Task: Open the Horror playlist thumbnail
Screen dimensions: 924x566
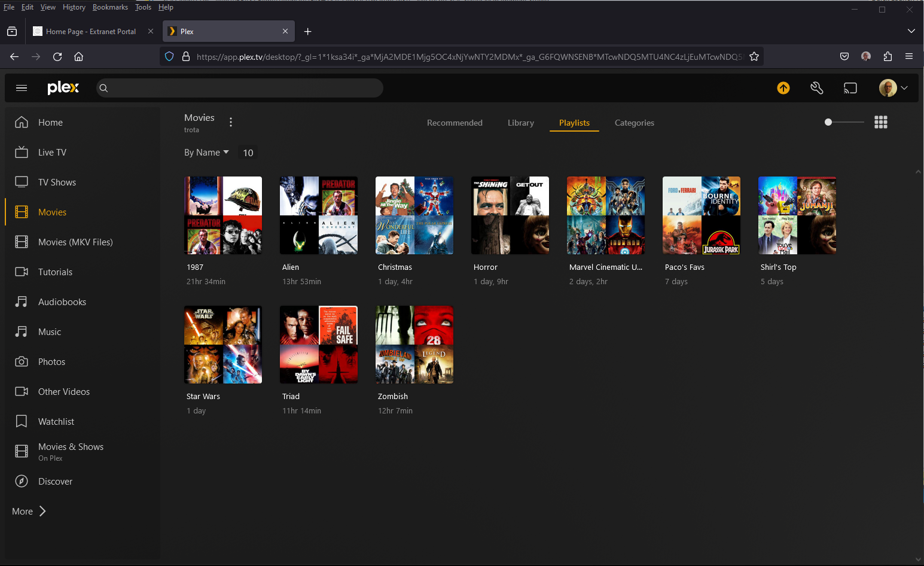Action: 510,215
